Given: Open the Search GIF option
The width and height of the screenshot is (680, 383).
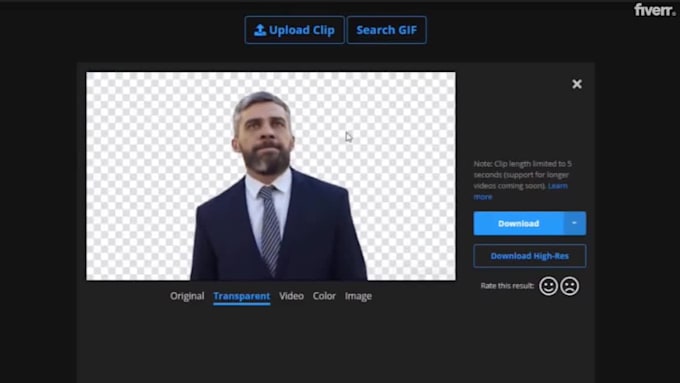Looking at the screenshot, I should coord(386,30).
